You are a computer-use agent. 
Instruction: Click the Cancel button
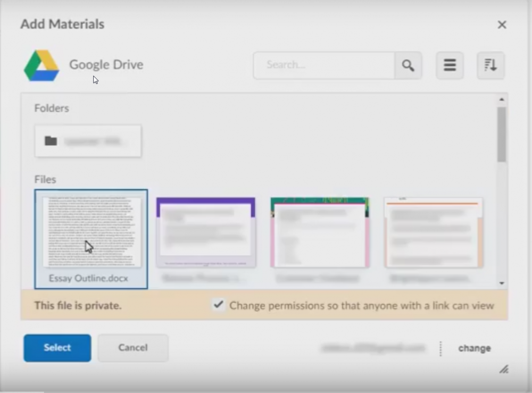tap(132, 348)
